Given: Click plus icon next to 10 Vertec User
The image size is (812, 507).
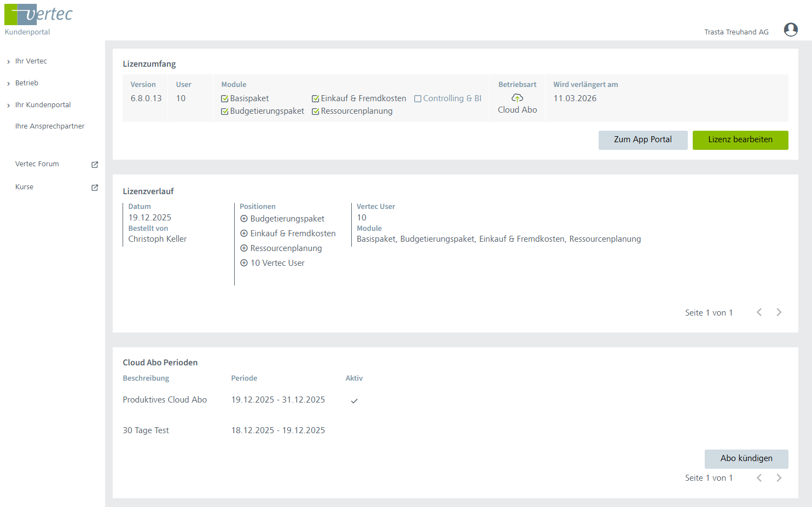Looking at the screenshot, I should click(244, 263).
